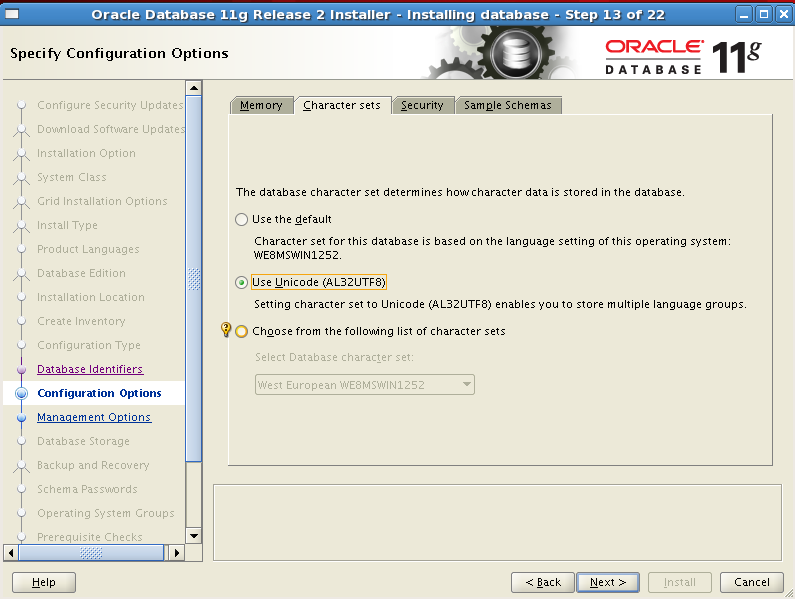The width and height of the screenshot is (795, 599).
Task: Select 'Use Unicode (AL32UTF8)' radio button
Action: pyautogui.click(x=241, y=282)
